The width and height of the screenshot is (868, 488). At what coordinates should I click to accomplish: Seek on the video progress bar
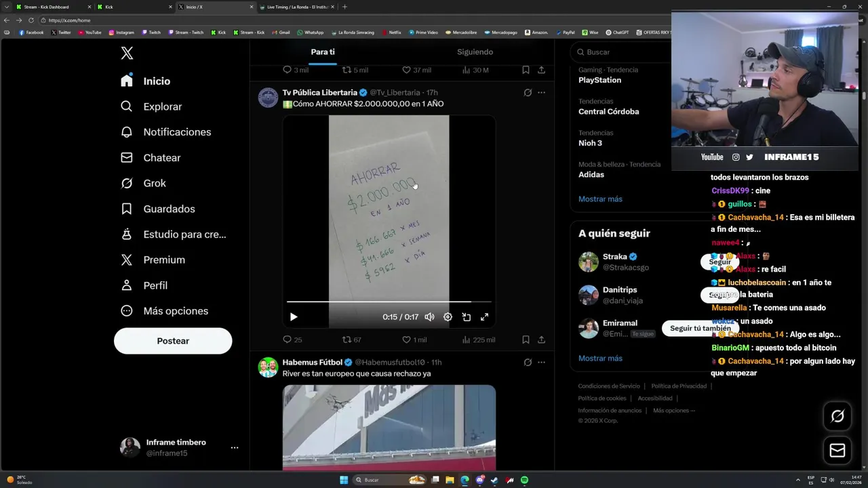pos(389,302)
